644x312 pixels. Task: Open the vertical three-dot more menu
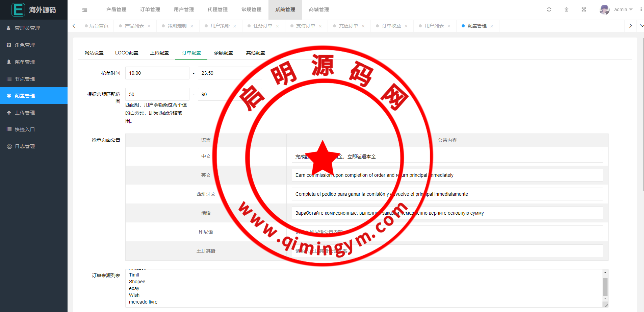[x=641, y=9]
